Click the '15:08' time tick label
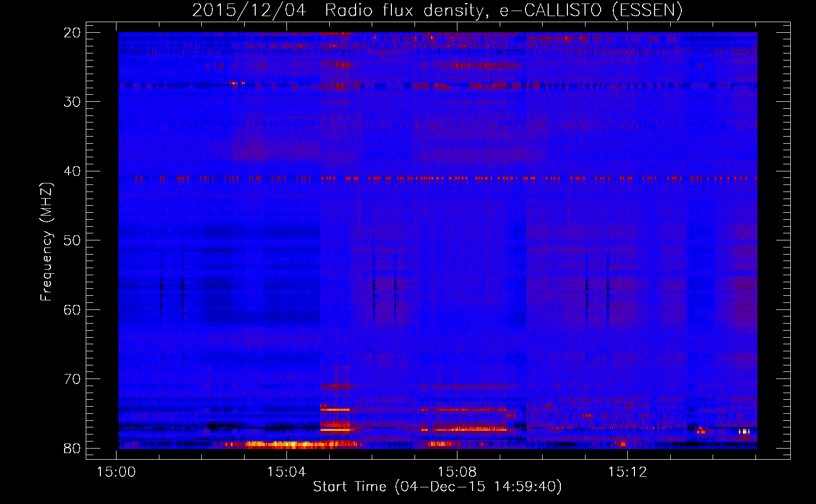 coord(457,472)
